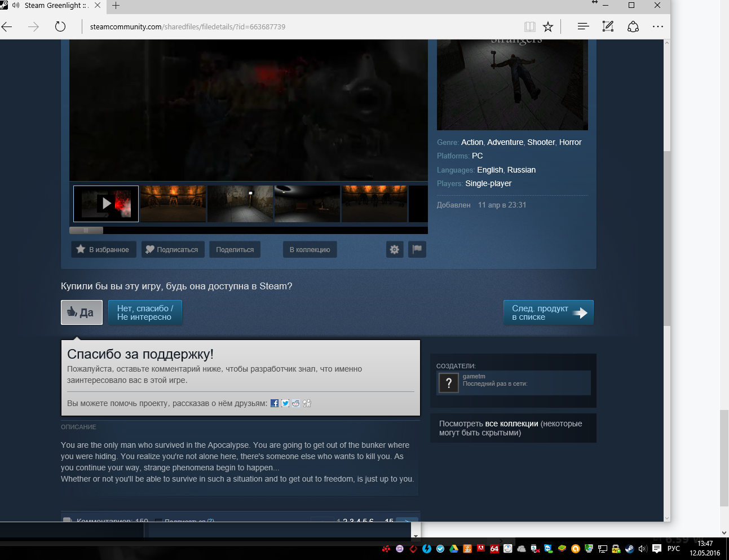729x560 pixels.
Task: Click the creator's question-mark avatar
Action: pyautogui.click(x=449, y=383)
